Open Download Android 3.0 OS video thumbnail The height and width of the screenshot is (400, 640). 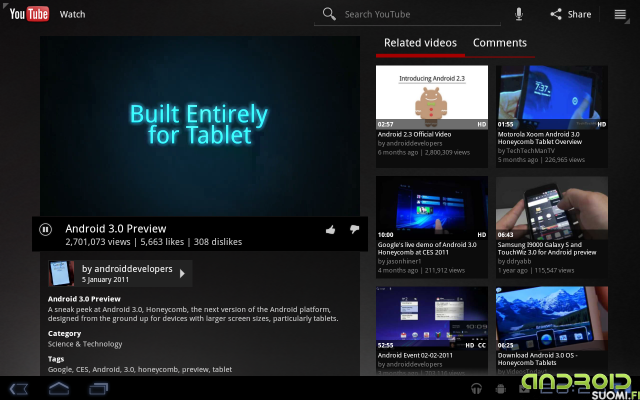click(551, 318)
